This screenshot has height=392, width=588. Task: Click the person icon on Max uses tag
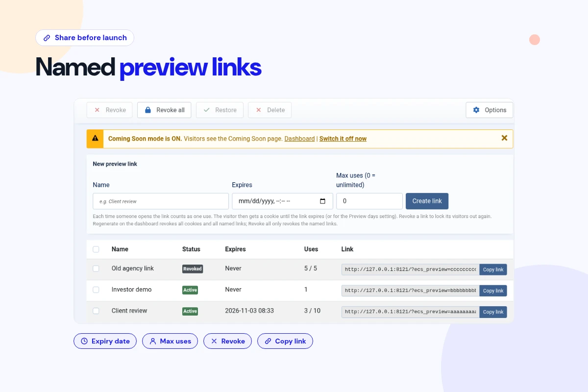tap(153, 341)
